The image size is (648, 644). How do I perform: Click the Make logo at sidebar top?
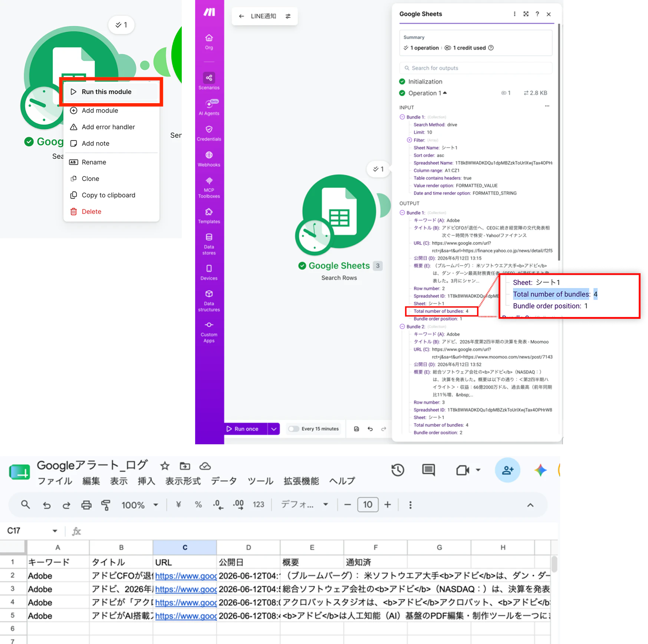[x=209, y=12]
